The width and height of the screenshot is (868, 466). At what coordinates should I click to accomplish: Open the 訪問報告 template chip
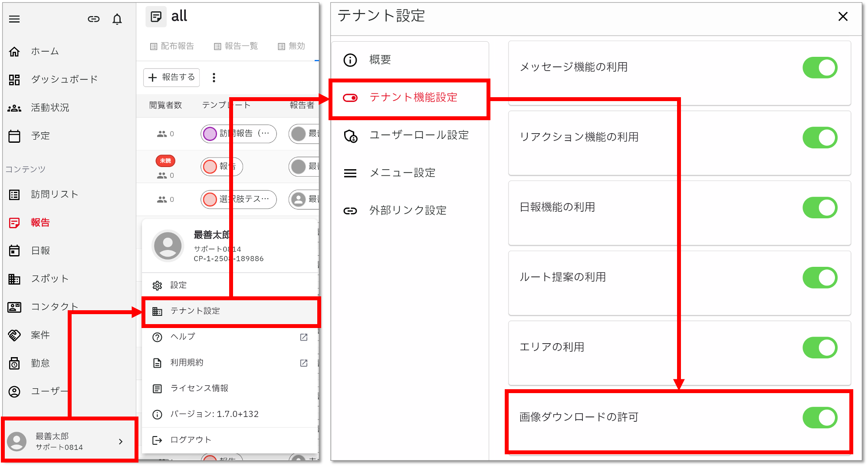238,134
